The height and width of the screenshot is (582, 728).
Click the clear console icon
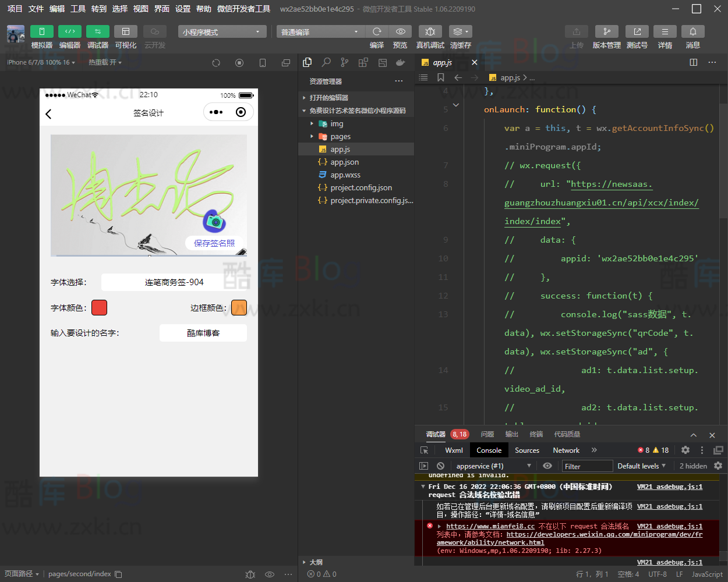tap(441, 466)
